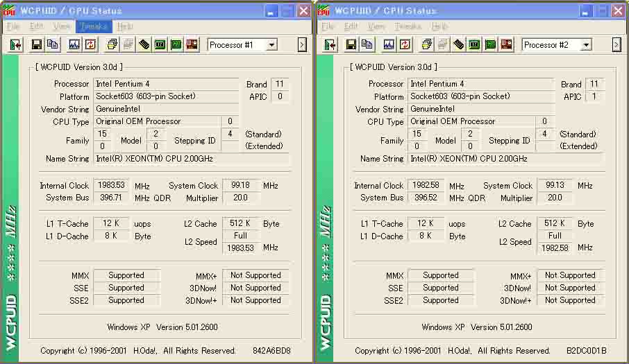Click the CPU app icon in left window title bar
The width and height of the screenshot is (629, 364).
pyautogui.click(x=9, y=10)
